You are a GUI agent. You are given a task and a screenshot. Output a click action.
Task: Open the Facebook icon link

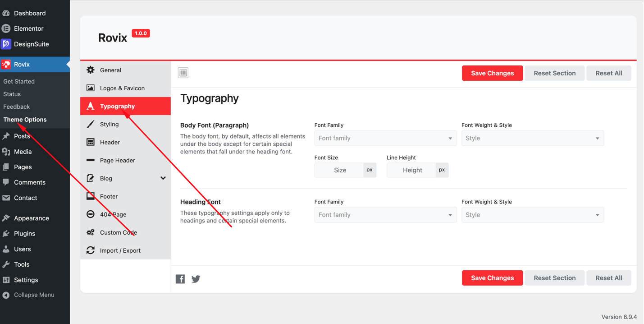click(x=180, y=279)
